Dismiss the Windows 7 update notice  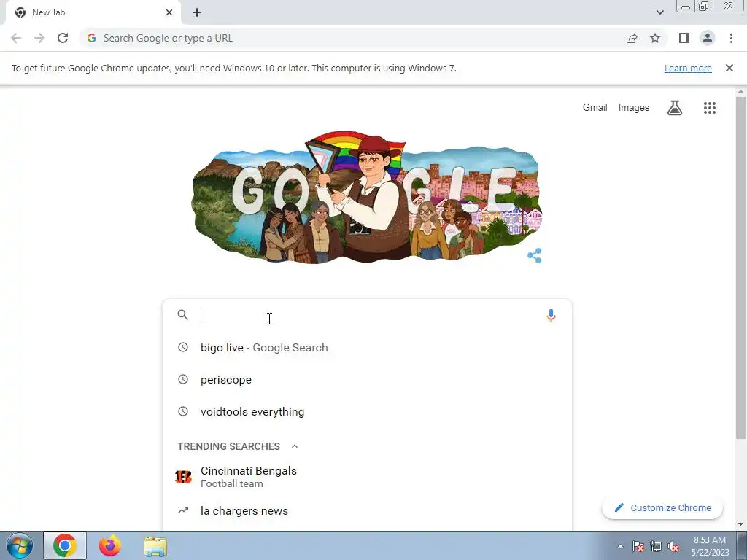coord(729,68)
